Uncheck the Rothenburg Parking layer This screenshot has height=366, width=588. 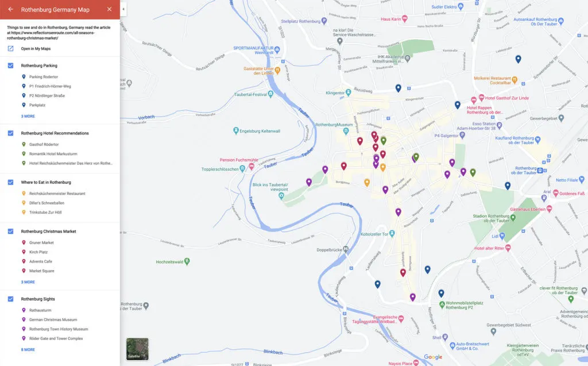pos(9,66)
